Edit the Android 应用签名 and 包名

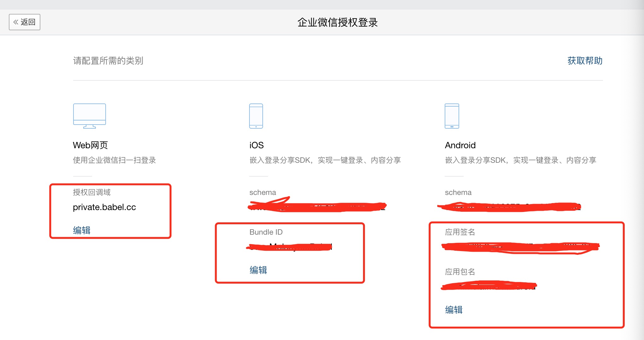coord(454,310)
